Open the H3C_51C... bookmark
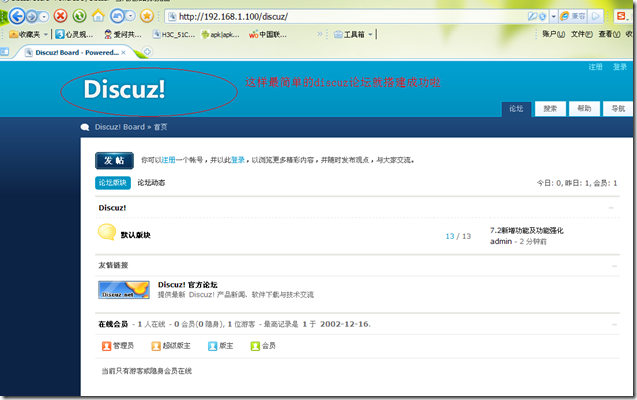637x400 pixels. point(173,35)
